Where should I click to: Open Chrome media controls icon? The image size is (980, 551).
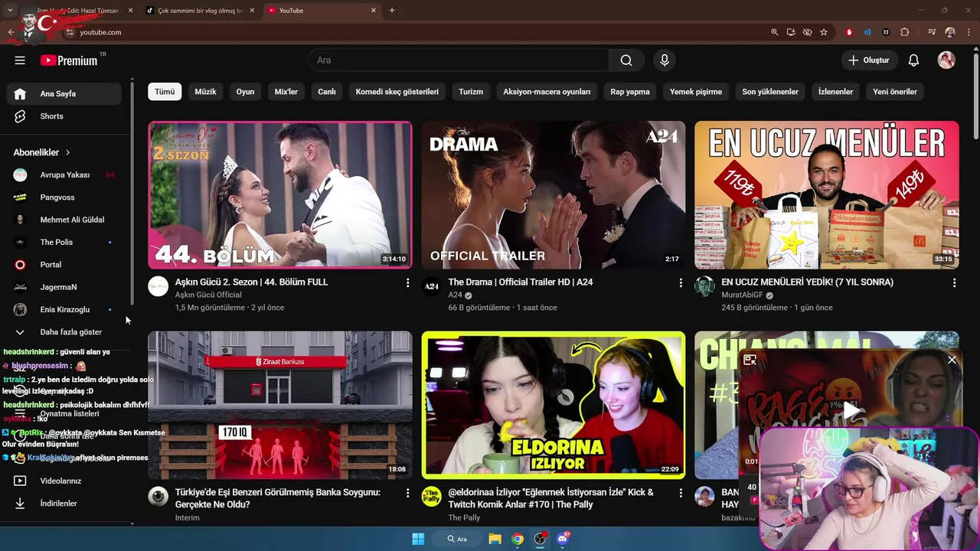pyautogui.click(x=932, y=32)
